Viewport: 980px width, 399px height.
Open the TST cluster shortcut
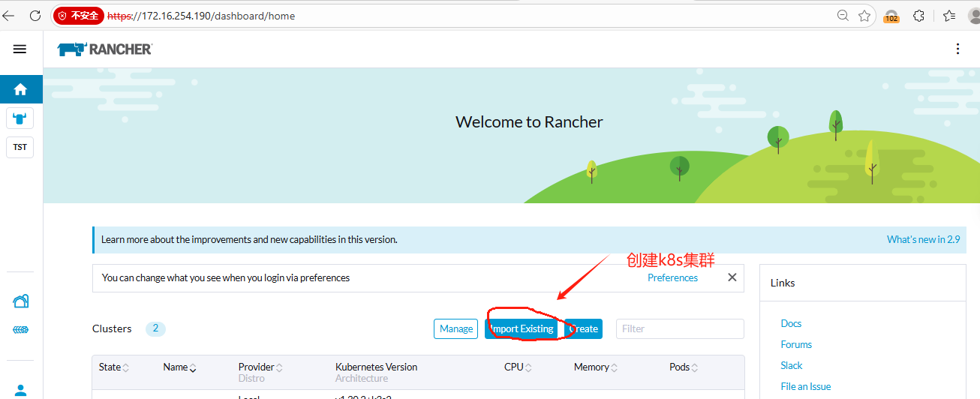tap(20, 147)
